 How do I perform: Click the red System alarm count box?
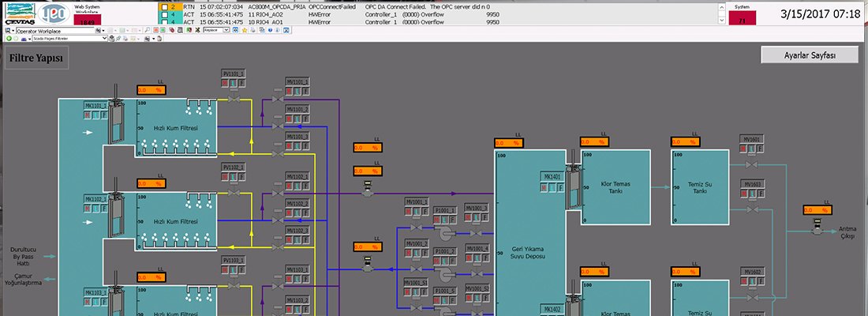(742, 18)
